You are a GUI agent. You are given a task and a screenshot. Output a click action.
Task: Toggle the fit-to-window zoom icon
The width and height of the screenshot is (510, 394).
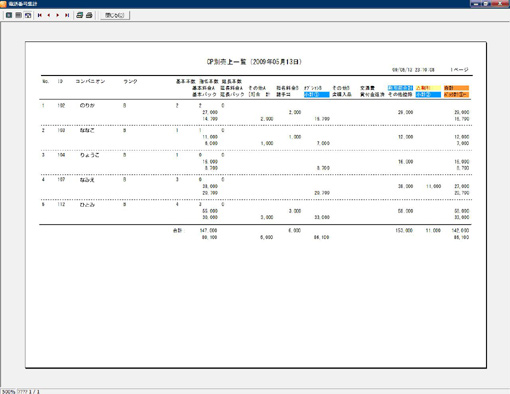28,15
